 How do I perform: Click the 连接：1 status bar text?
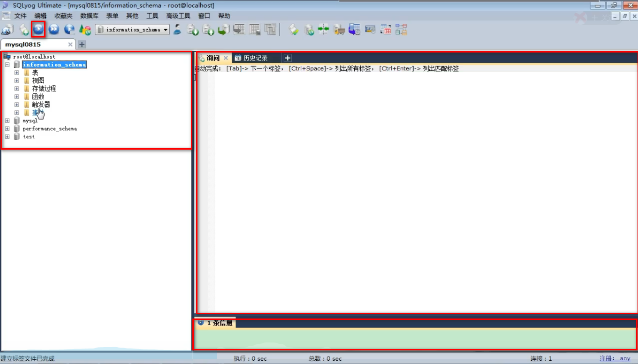[541, 358]
